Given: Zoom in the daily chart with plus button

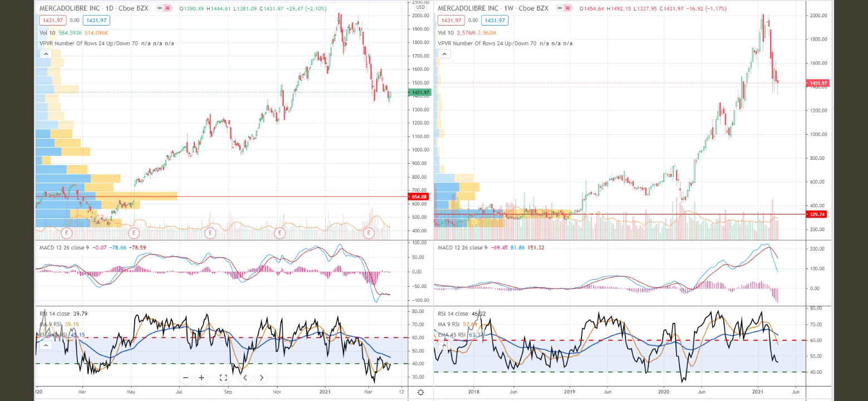Looking at the screenshot, I should click(201, 378).
